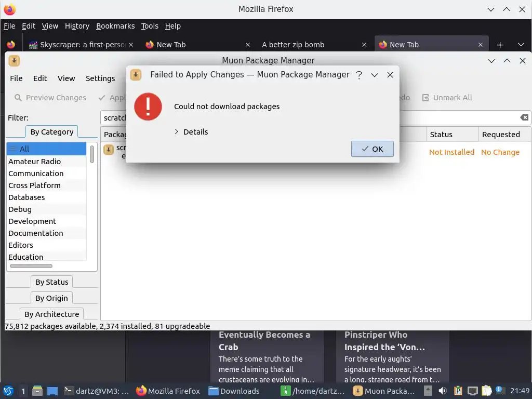532x399 pixels.
Task: Select the Debug category
Action: pyautogui.click(x=46, y=209)
